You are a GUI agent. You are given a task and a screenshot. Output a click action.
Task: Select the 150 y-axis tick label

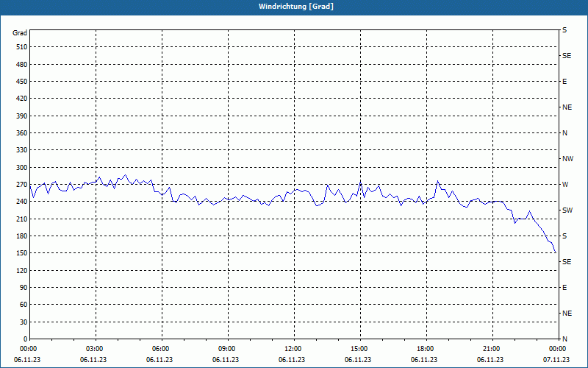coord(22,253)
